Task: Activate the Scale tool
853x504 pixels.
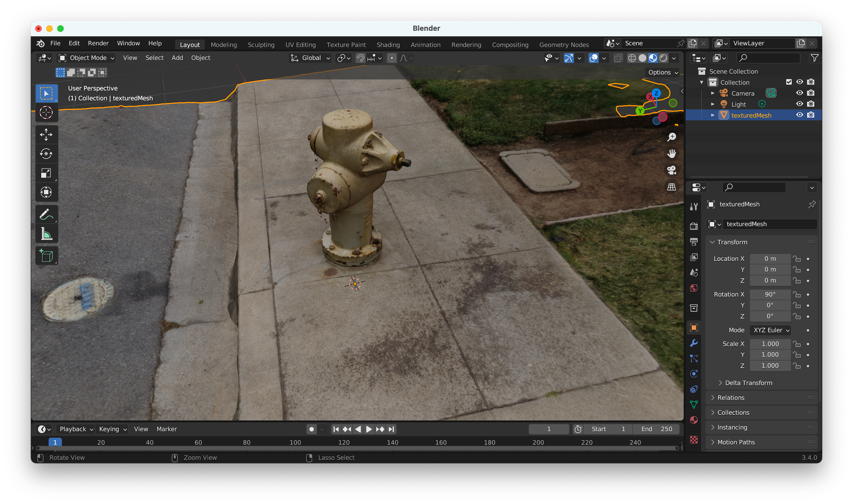Action: click(46, 173)
